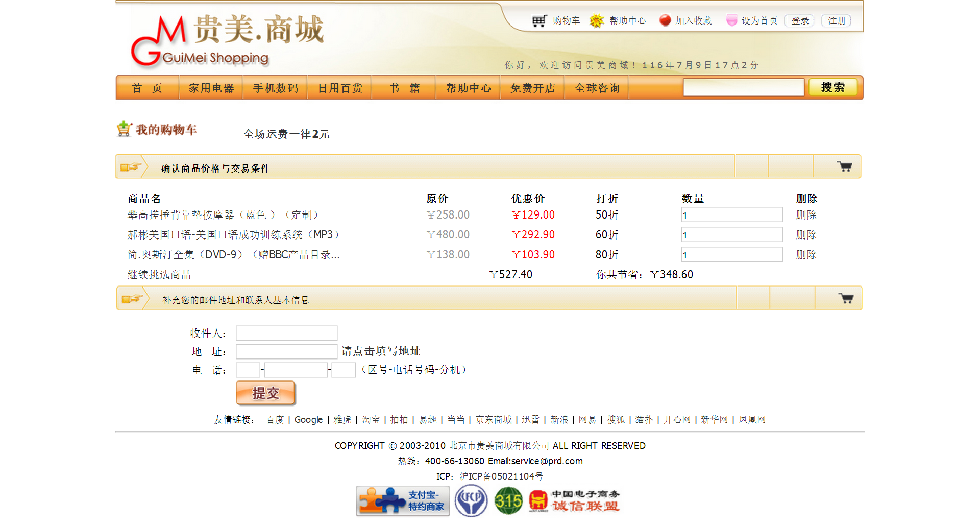Click the pink set-as-homepage icon
Screen dimensions: 980x526
pos(731,20)
